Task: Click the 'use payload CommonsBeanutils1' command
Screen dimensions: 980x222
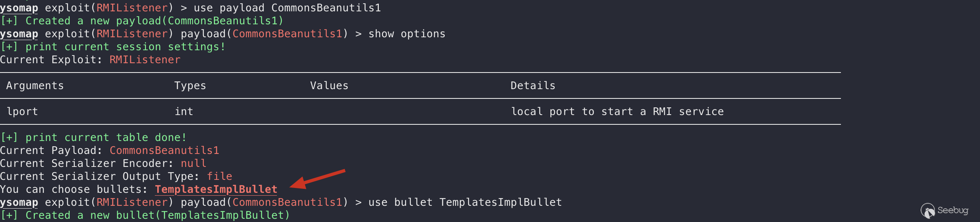Action: click(x=287, y=8)
